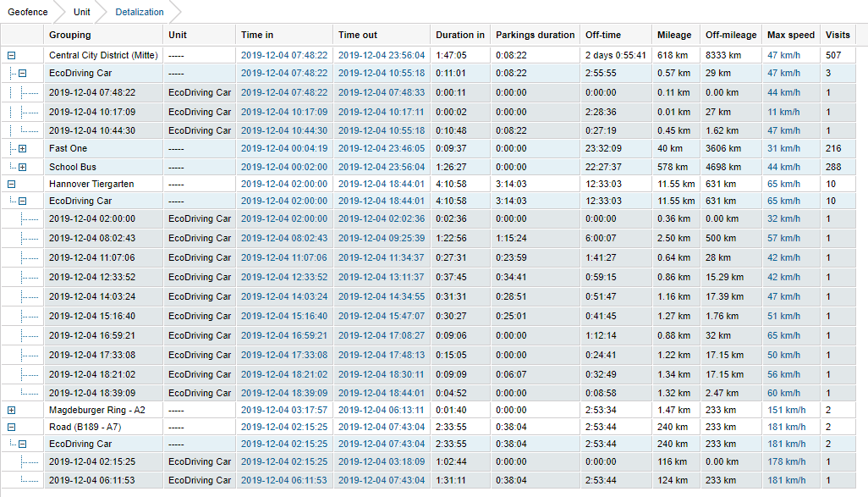
Task: Open the time out link 2019-12-04 09:25:39
Action: (382, 239)
